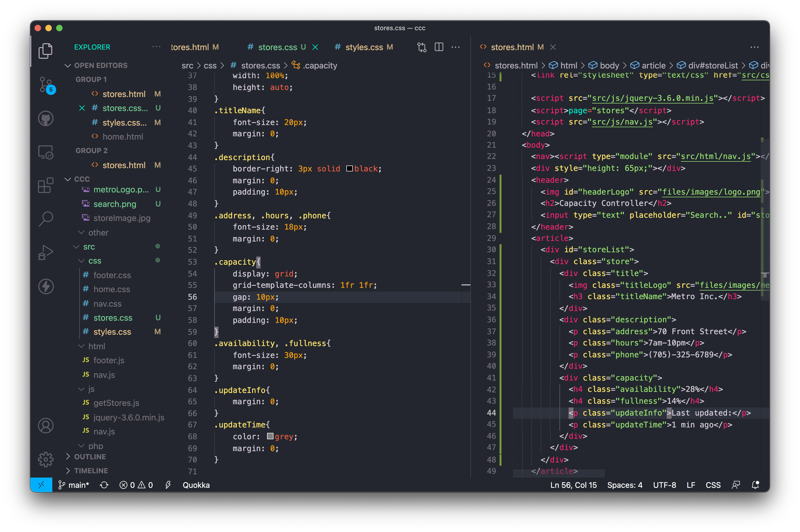The height and width of the screenshot is (532, 800).
Task: Close the stores.css tab
Action: coord(315,47)
